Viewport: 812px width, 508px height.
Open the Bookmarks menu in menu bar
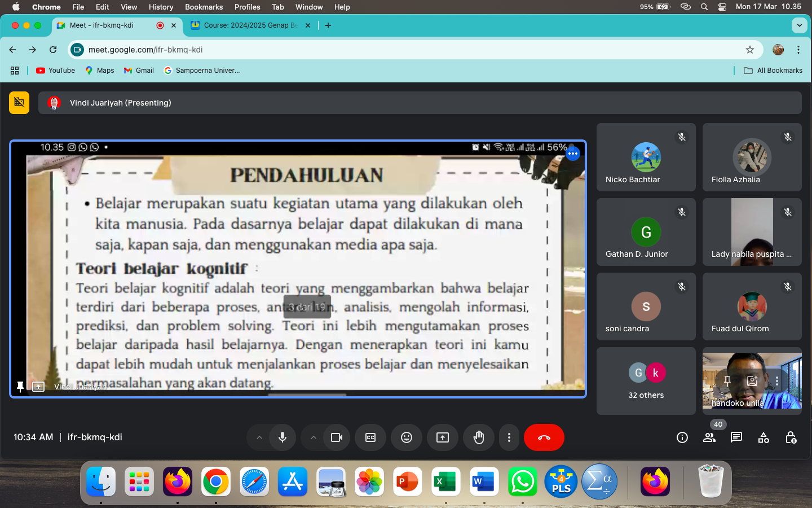[x=204, y=7]
